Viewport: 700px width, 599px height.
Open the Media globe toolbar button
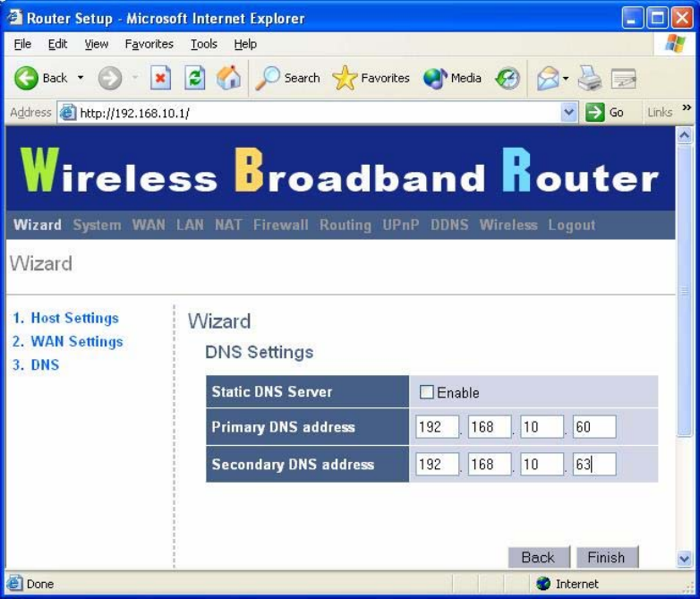tap(452, 78)
